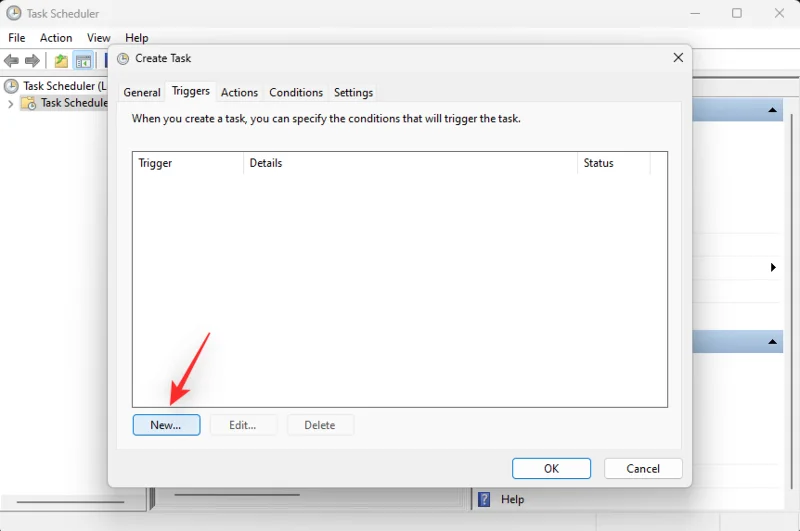
Task: Click the Trigger column header
Action: tap(188, 163)
